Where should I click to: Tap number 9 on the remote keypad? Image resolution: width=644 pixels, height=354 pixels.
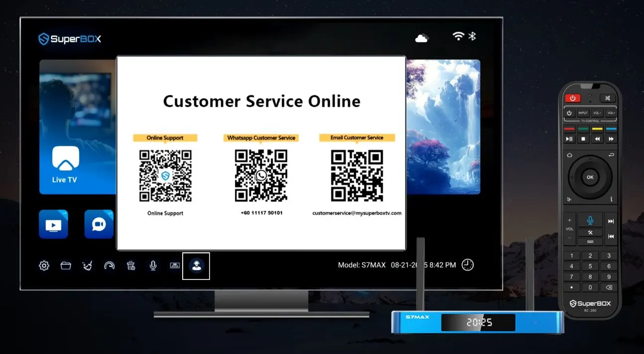[609, 277]
